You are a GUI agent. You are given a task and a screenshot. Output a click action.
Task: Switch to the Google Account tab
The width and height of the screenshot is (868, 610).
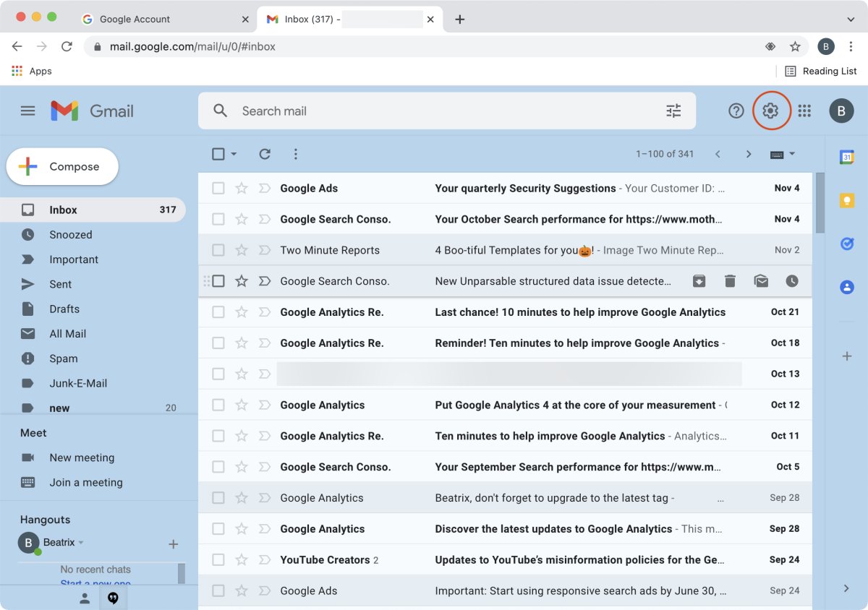[135, 20]
